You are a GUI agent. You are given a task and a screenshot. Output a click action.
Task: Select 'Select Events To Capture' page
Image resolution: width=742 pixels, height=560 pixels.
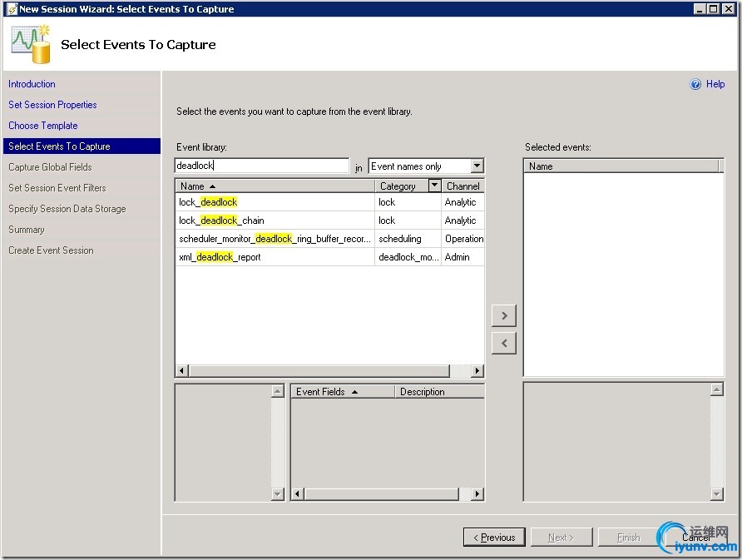pyautogui.click(x=82, y=146)
